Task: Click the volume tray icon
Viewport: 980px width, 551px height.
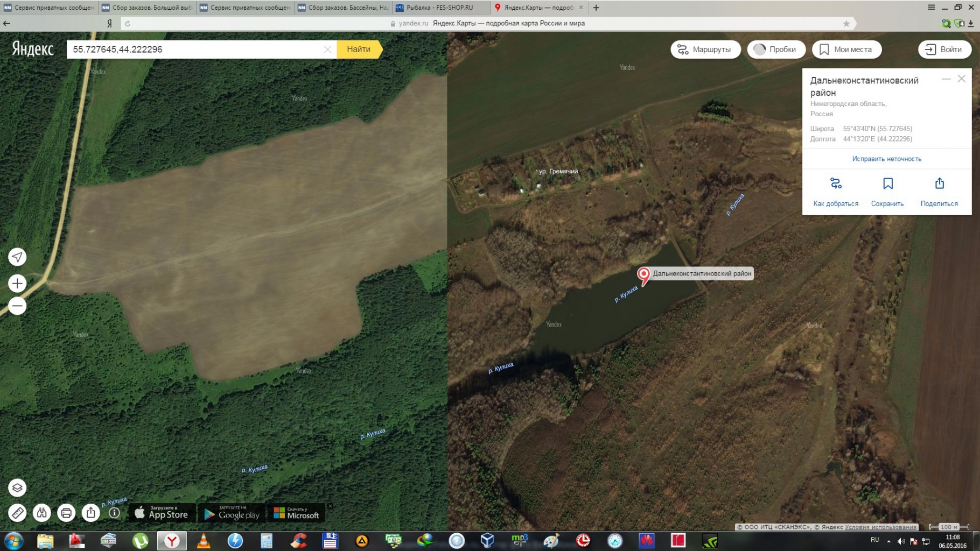Action: click(900, 541)
